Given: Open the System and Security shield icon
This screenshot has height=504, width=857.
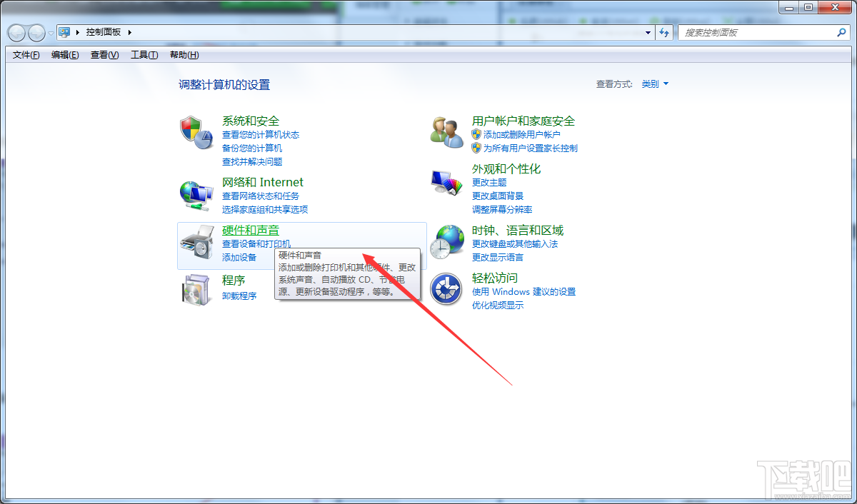Looking at the screenshot, I should (196, 132).
